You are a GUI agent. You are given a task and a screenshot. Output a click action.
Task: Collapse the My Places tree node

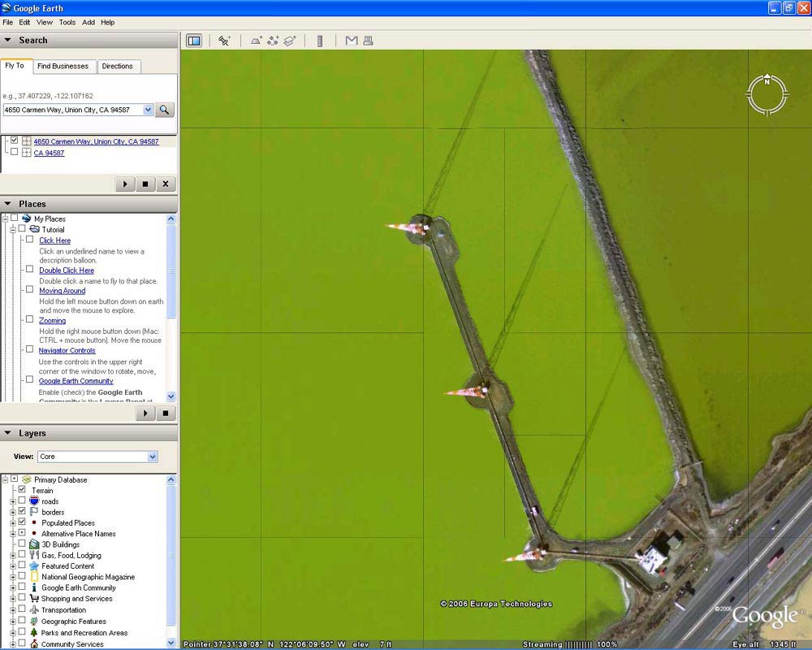pos(6,219)
